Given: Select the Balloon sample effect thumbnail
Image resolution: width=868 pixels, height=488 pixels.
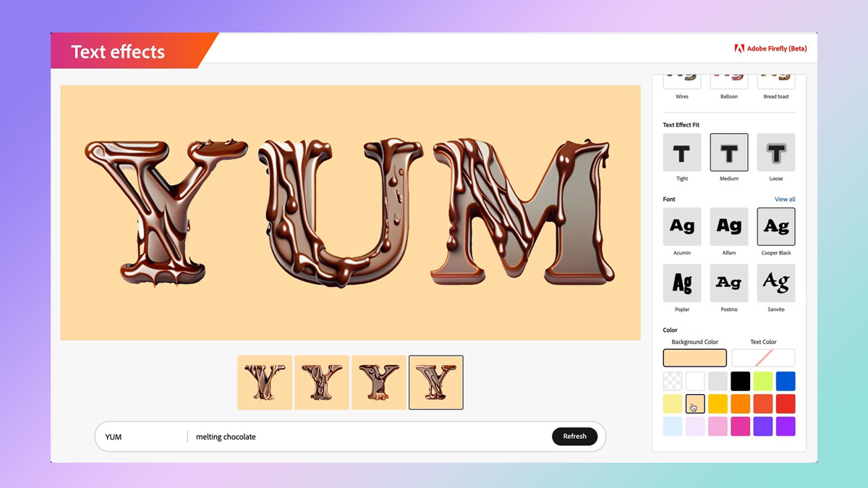Looking at the screenshot, I should (x=729, y=87).
